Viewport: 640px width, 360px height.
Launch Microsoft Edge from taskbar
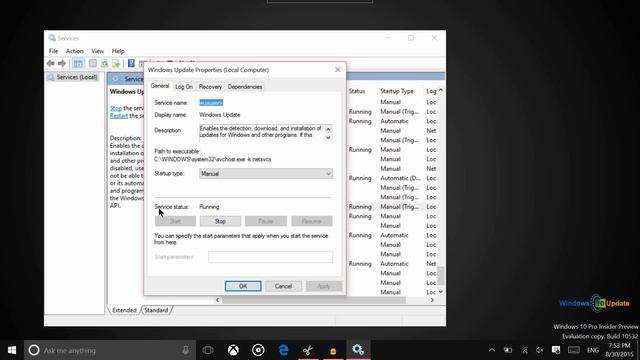coord(283,350)
